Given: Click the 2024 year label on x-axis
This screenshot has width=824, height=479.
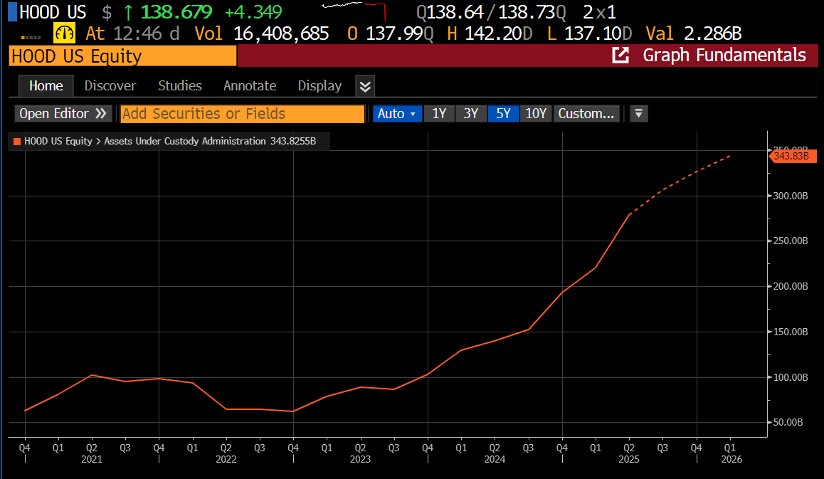Looking at the screenshot, I should [495, 460].
